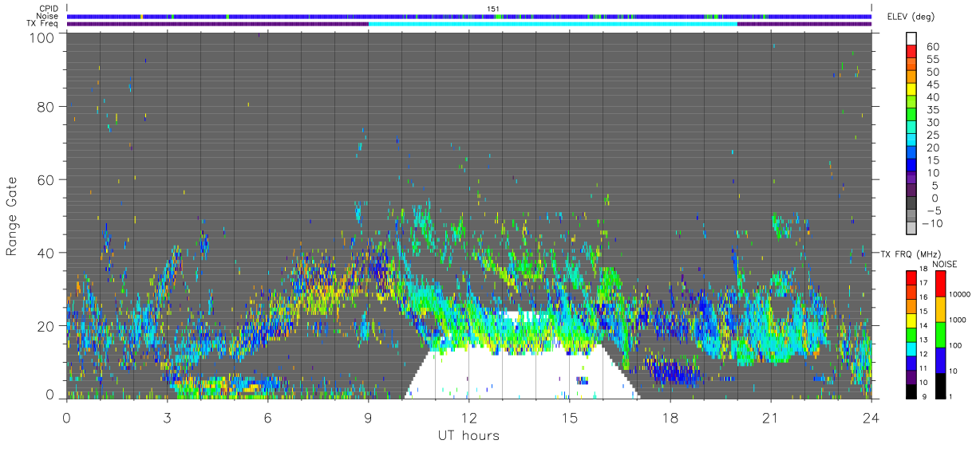
Task: Select the purple TX Freq segment before 9 UT
Action: (x=218, y=24)
